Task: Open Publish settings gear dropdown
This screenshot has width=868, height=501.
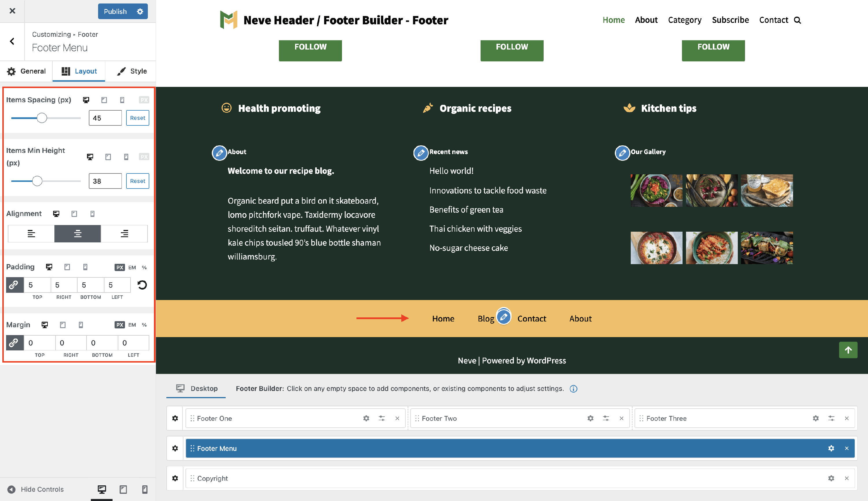Action: point(140,11)
